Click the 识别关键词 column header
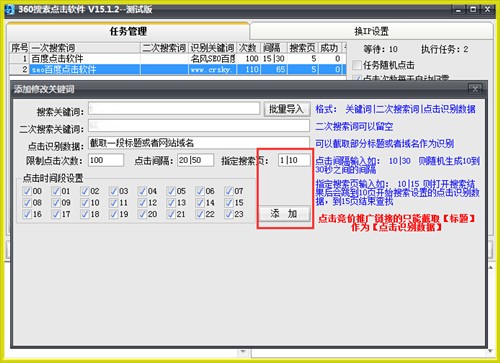This screenshot has width=500, height=363. pyautogui.click(x=213, y=48)
